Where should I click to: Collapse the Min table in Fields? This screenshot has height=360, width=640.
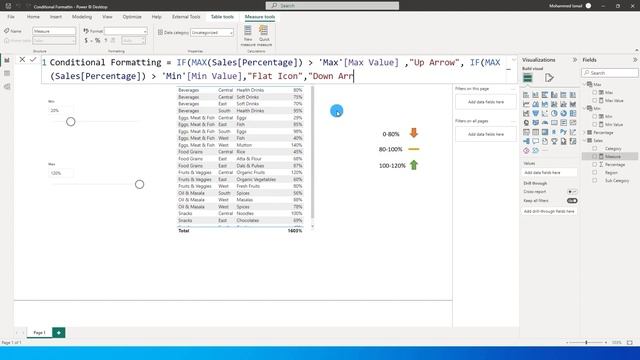point(584,109)
